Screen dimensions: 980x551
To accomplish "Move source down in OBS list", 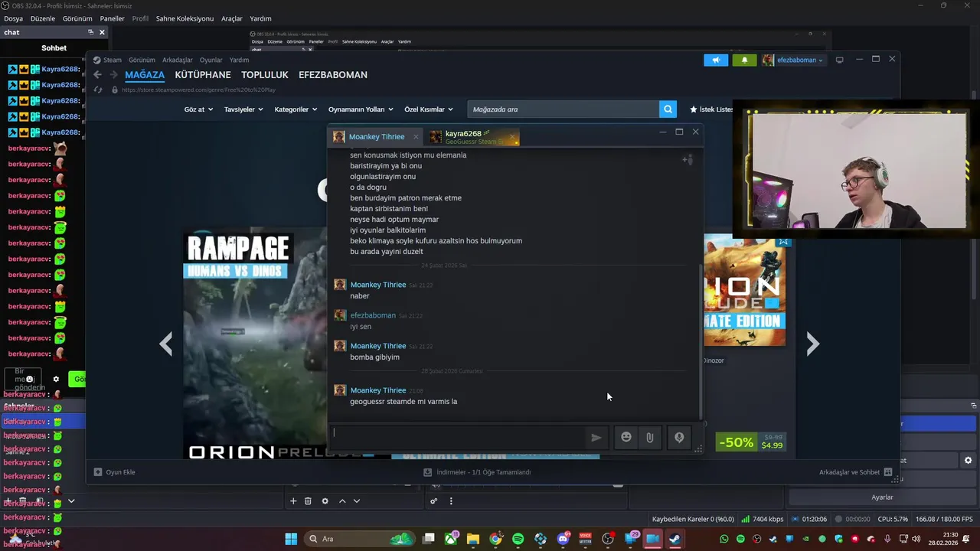I will click(x=356, y=501).
